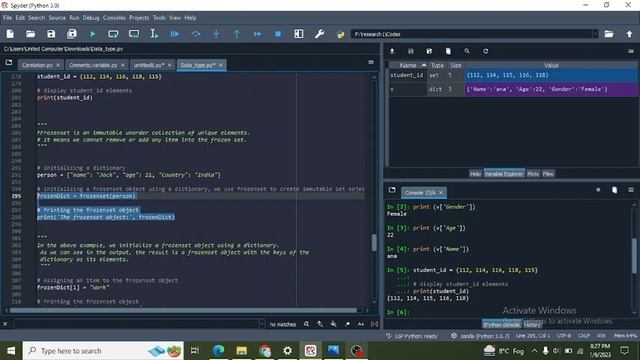
Task: Step into function in debugger
Action: (x=216, y=34)
